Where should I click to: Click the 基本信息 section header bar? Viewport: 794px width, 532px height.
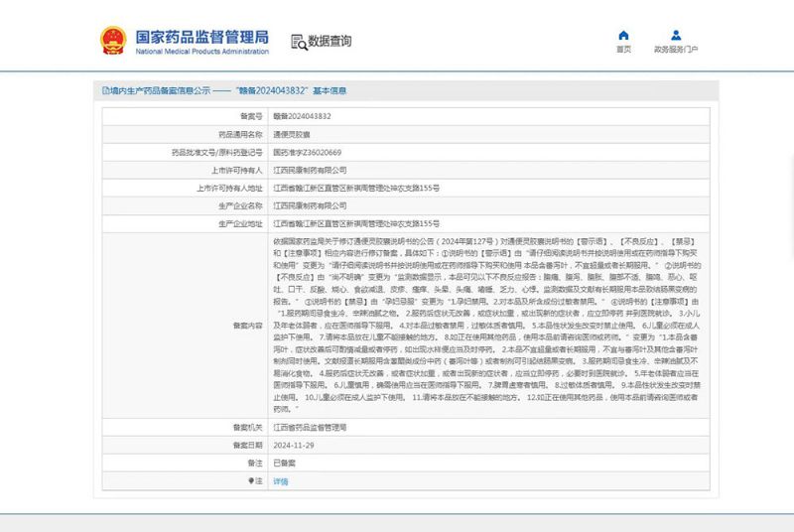(x=397, y=89)
